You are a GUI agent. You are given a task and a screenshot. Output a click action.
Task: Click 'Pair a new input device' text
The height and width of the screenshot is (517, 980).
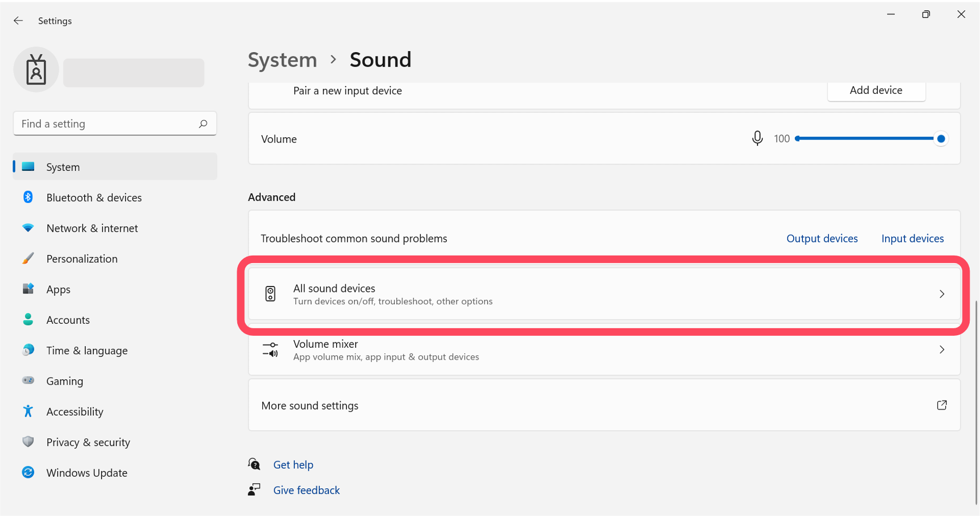(x=347, y=91)
